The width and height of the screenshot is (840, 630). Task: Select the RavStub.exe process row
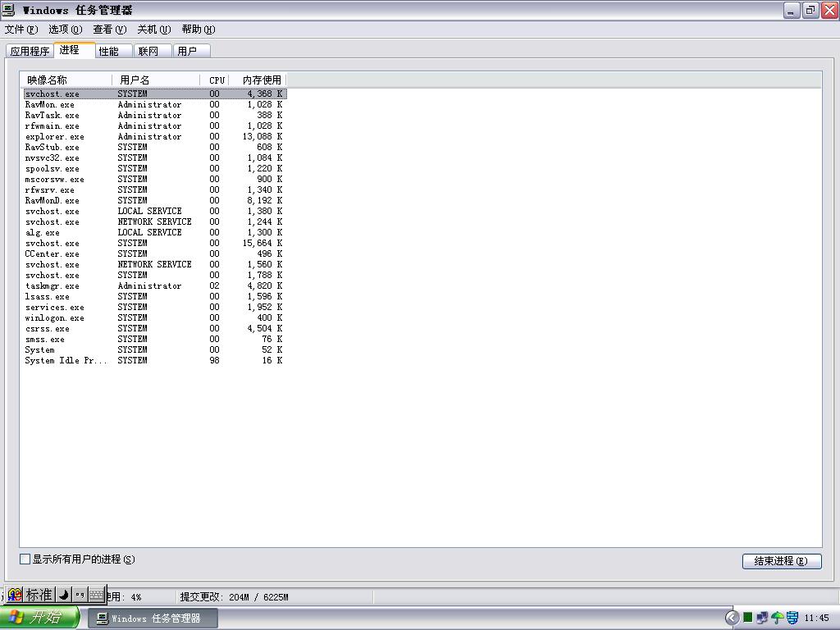click(x=154, y=148)
